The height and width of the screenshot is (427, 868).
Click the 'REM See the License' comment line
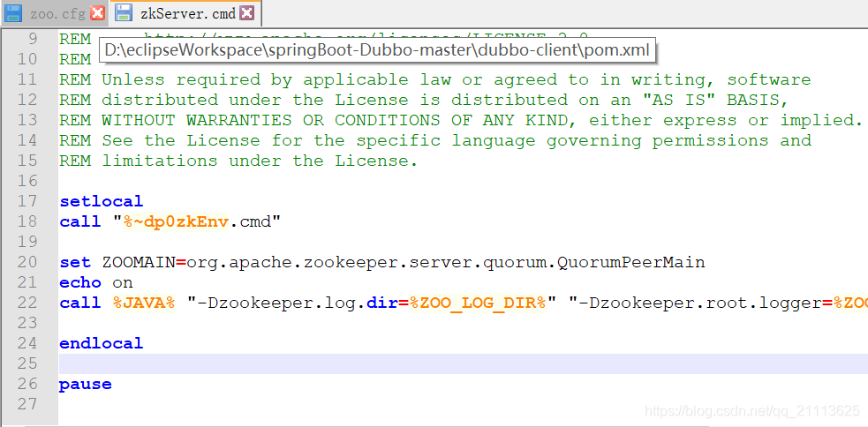click(435, 140)
